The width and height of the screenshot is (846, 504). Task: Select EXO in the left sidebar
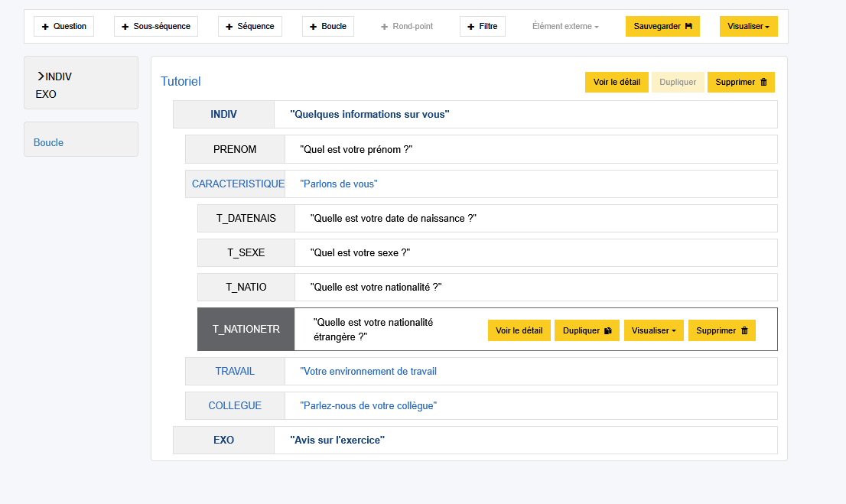(46, 94)
